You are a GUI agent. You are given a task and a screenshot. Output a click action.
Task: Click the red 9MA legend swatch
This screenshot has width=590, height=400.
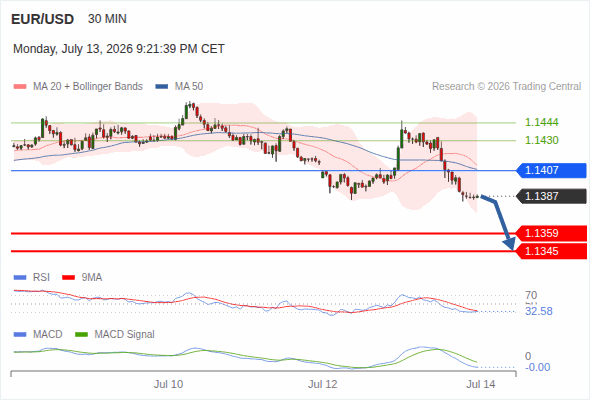(x=68, y=278)
